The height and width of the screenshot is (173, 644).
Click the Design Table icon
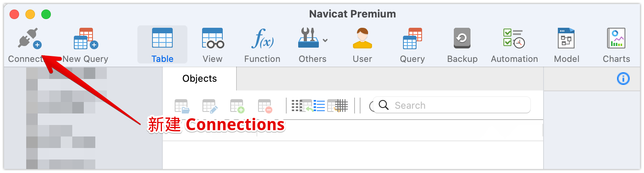[210, 106]
